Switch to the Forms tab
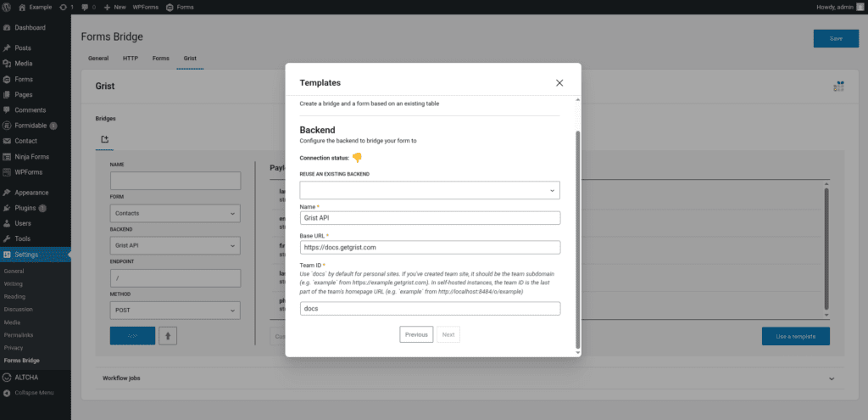Image resolution: width=868 pixels, height=420 pixels. point(160,59)
